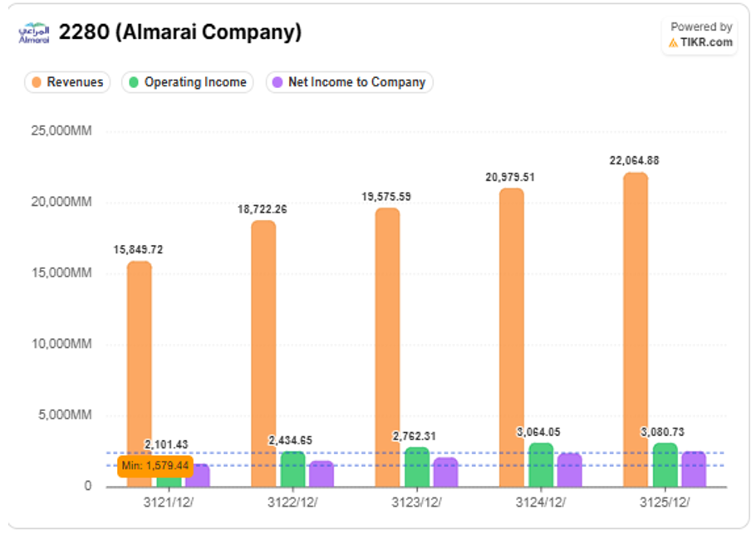This screenshot has height=534, width=756.
Task: Click the green bar labeled 2,762.31
Action: click(417, 467)
